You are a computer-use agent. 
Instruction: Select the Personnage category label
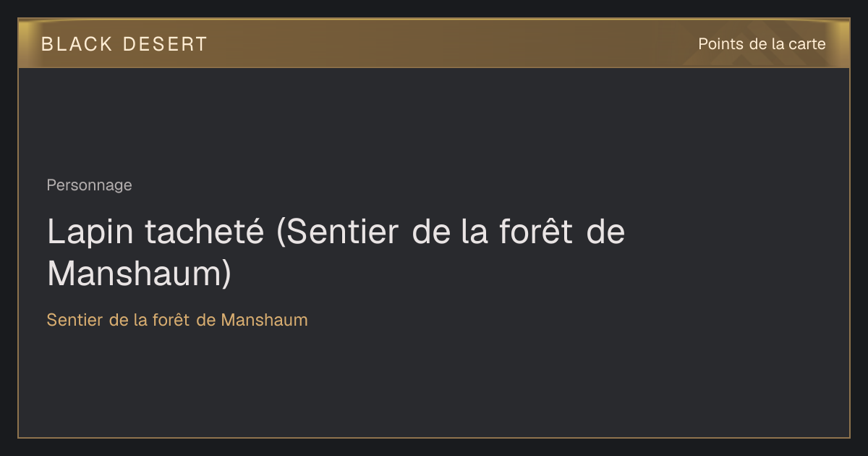[x=90, y=185]
